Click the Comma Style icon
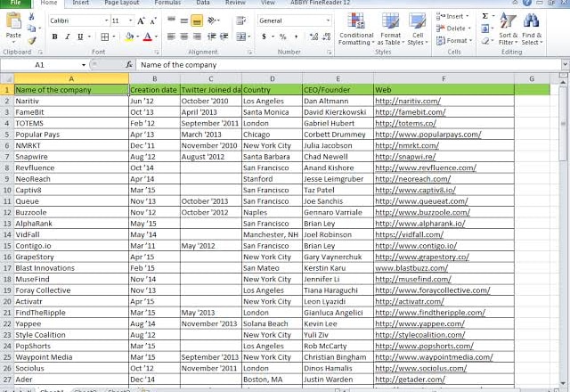Screen dimensions: 570x392 (296, 37)
